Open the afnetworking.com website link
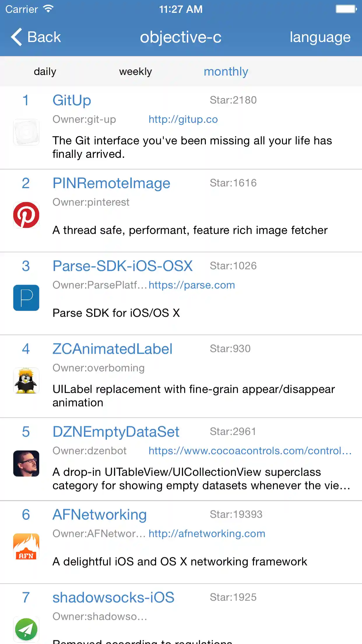Viewport: 362px width, 644px height. 207,533
